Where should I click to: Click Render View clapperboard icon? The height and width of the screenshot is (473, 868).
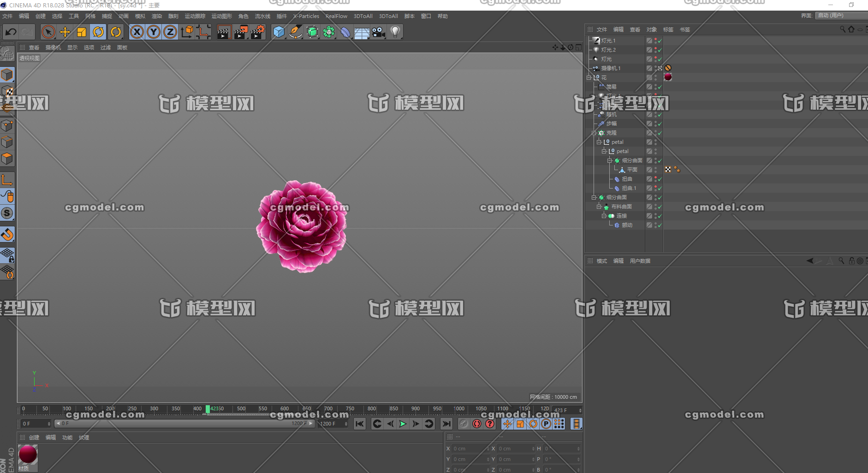tap(224, 32)
